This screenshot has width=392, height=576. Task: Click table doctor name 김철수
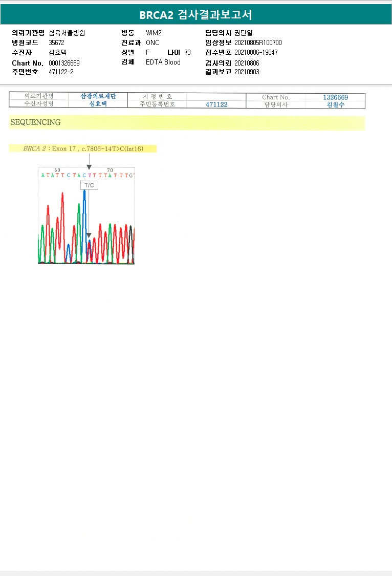pyautogui.click(x=336, y=105)
